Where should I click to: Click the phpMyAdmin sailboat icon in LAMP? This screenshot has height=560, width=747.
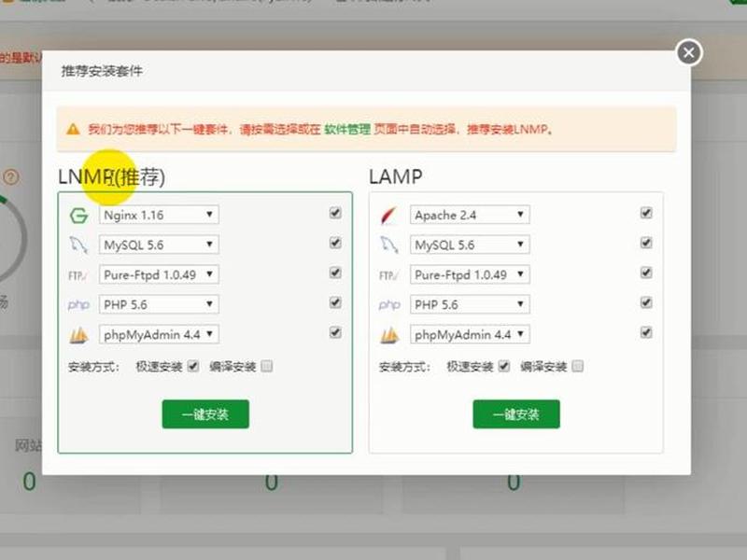pos(389,335)
